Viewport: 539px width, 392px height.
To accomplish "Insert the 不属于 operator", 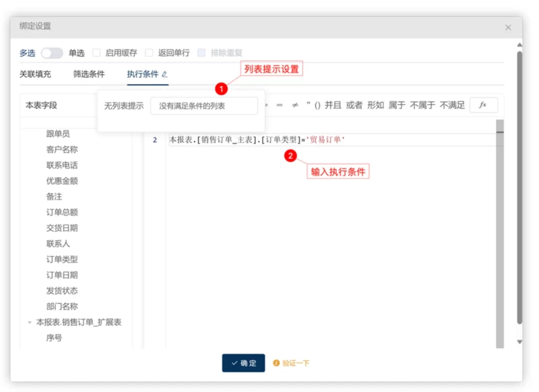I will (423, 105).
